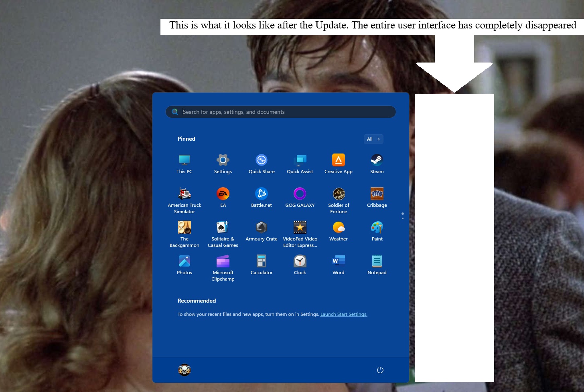Image resolution: width=584 pixels, height=392 pixels.
Task: Go to next pinned page dot
Action: pos(403,218)
